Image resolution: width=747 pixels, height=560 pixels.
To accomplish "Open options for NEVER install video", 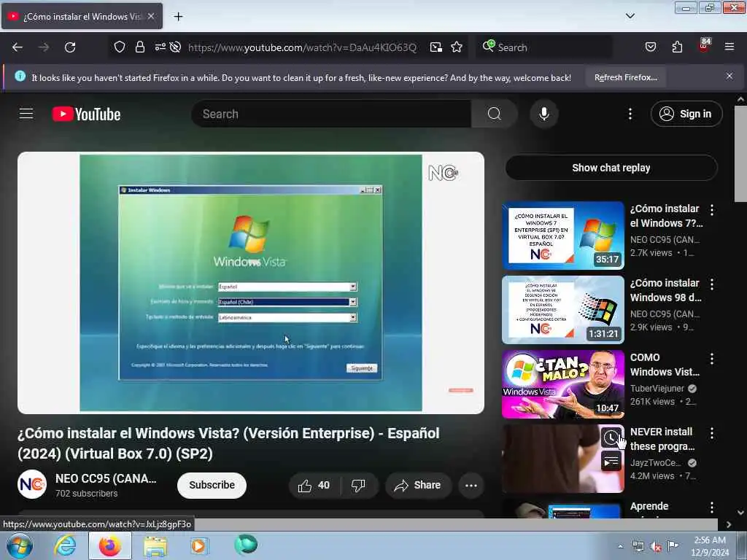I will click(x=712, y=433).
